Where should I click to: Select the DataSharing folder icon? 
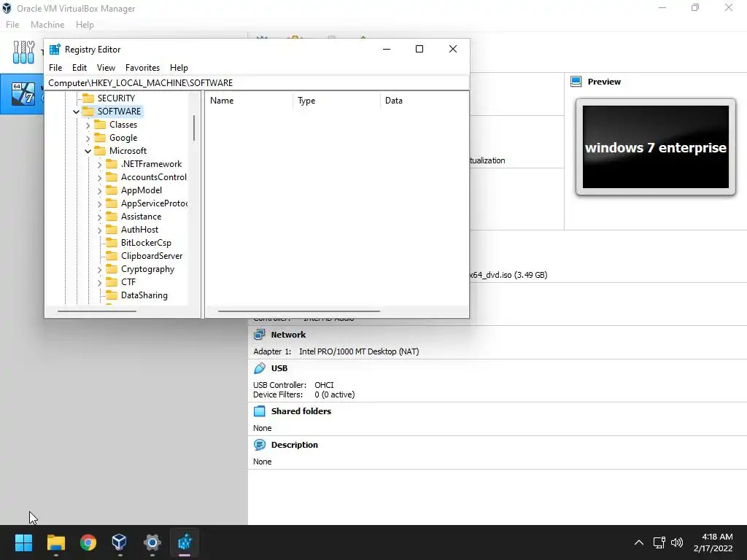[x=112, y=295]
